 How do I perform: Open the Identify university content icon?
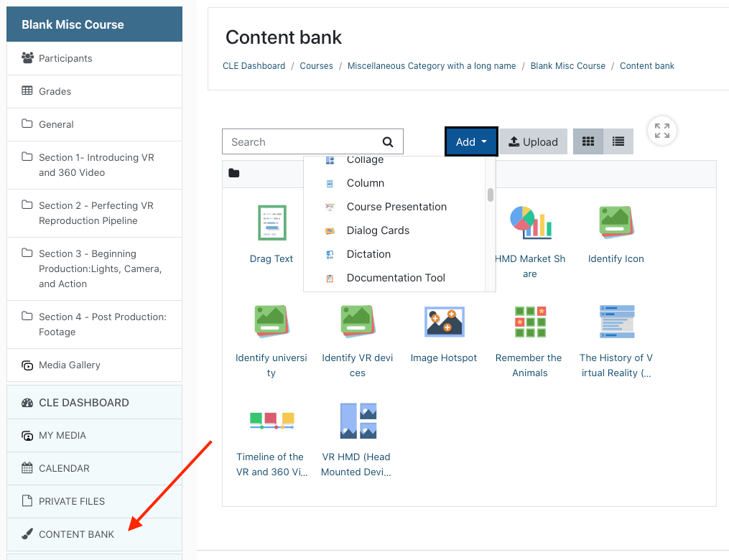tap(272, 322)
